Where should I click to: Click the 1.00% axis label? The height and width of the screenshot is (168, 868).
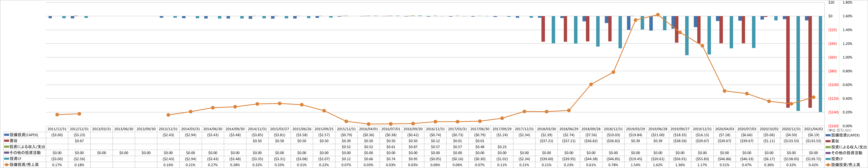coord(847,57)
